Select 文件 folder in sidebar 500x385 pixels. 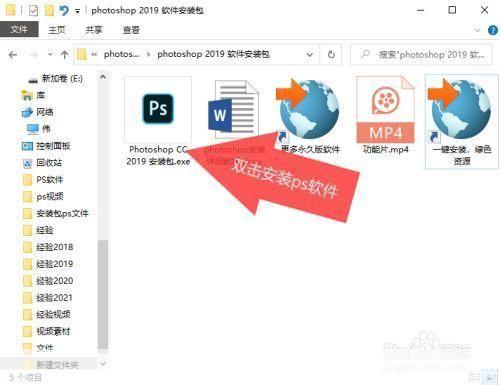(38, 348)
